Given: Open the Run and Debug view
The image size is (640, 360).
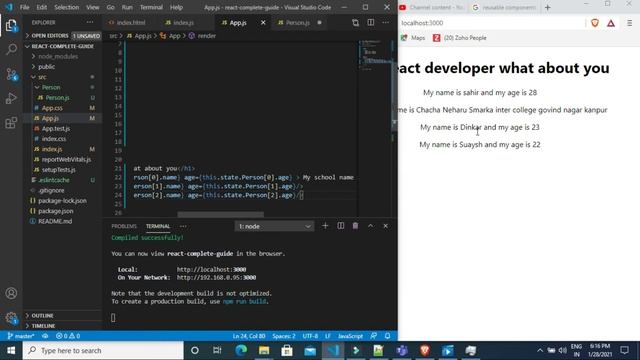Looking at the screenshot, I should pyautogui.click(x=11, y=98).
